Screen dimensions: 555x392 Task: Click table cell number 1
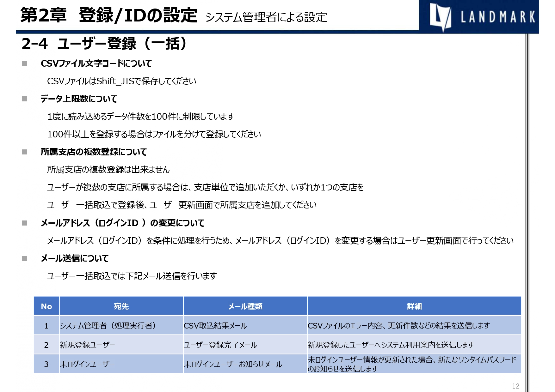point(46,325)
